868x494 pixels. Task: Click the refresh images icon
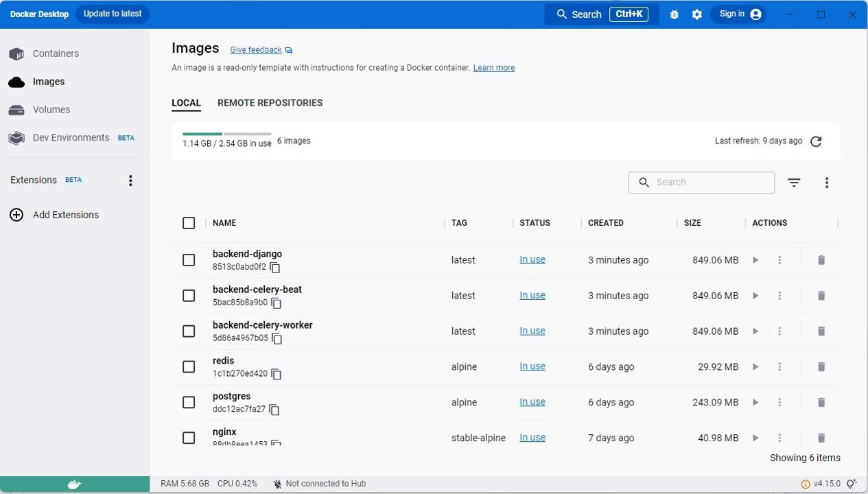tap(816, 141)
